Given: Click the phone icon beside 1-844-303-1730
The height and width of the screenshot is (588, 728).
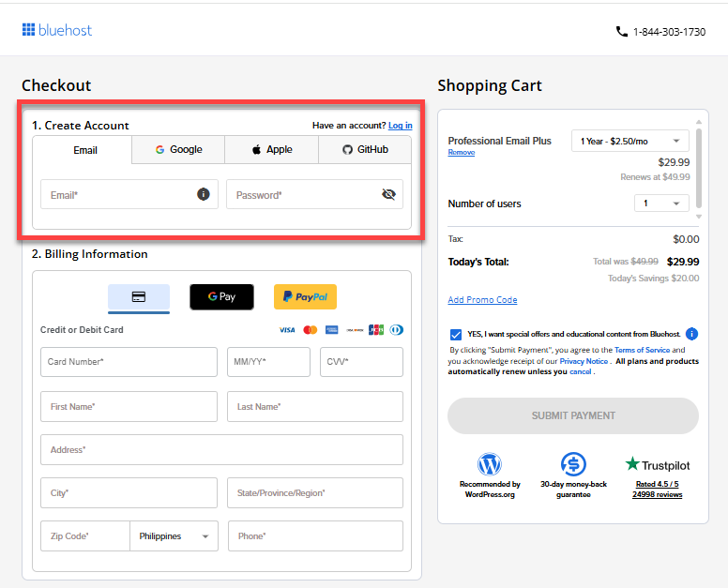Looking at the screenshot, I should coord(622,32).
